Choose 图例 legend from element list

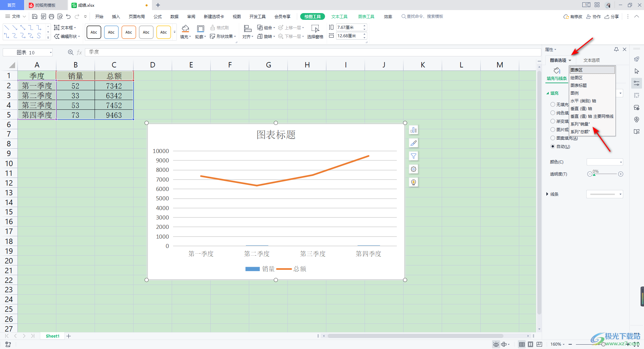pos(592,93)
